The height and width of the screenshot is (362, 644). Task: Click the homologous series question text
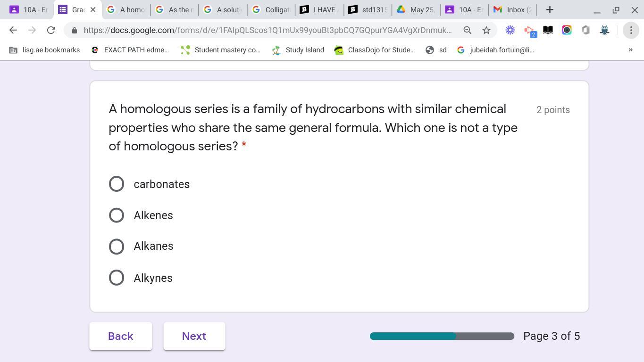pos(313,128)
